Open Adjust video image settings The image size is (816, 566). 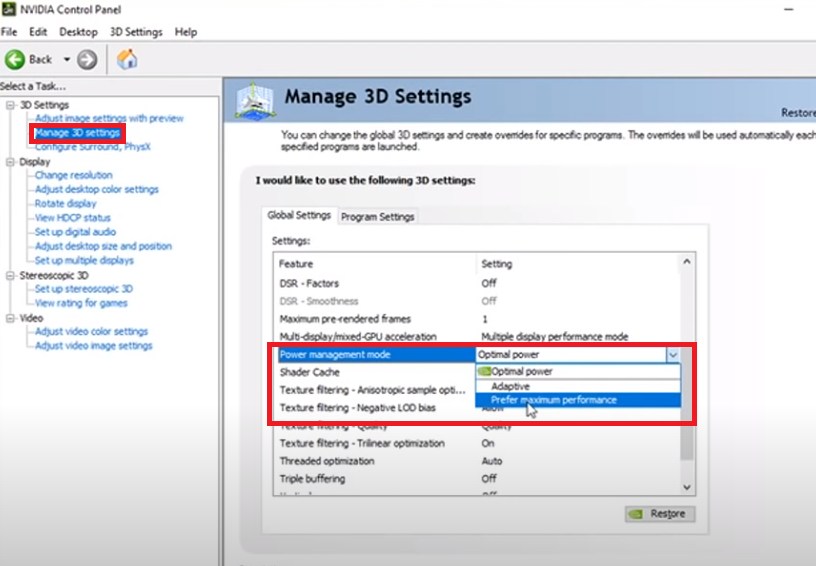click(94, 345)
